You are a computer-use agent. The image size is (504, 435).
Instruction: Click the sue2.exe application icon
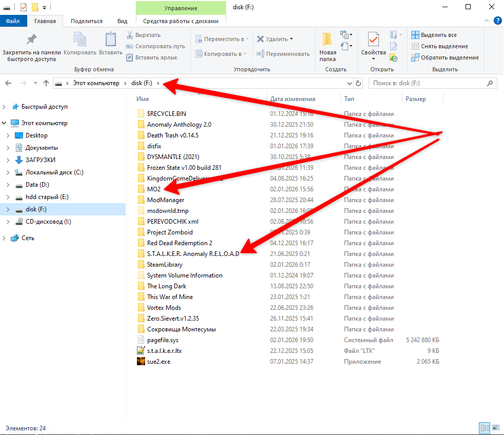(x=141, y=362)
